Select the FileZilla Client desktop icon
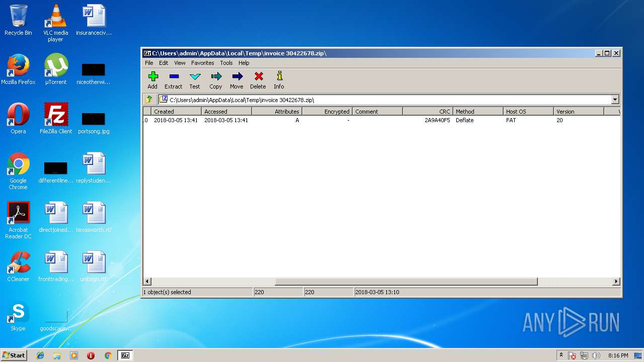The width and height of the screenshot is (644, 362). point(55,119)
